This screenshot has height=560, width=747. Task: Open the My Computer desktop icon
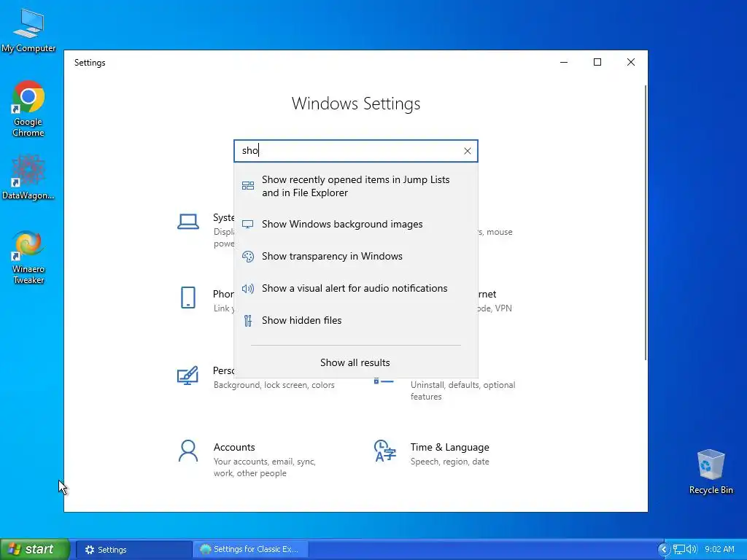click(28, 30)
